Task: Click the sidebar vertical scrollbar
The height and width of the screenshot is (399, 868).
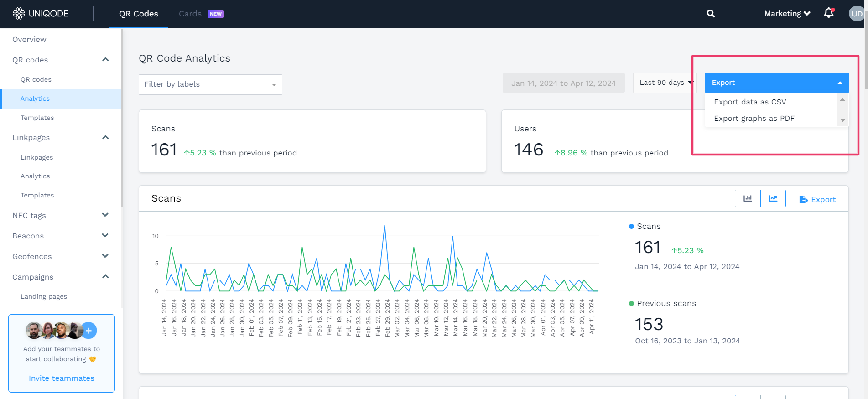Action: [x=122, y=119]
